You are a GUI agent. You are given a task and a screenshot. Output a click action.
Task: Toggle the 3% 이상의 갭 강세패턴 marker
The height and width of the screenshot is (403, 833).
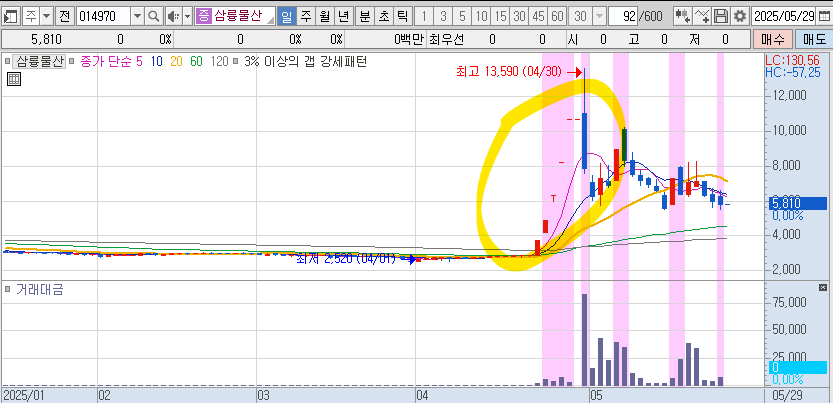point(236,61)
